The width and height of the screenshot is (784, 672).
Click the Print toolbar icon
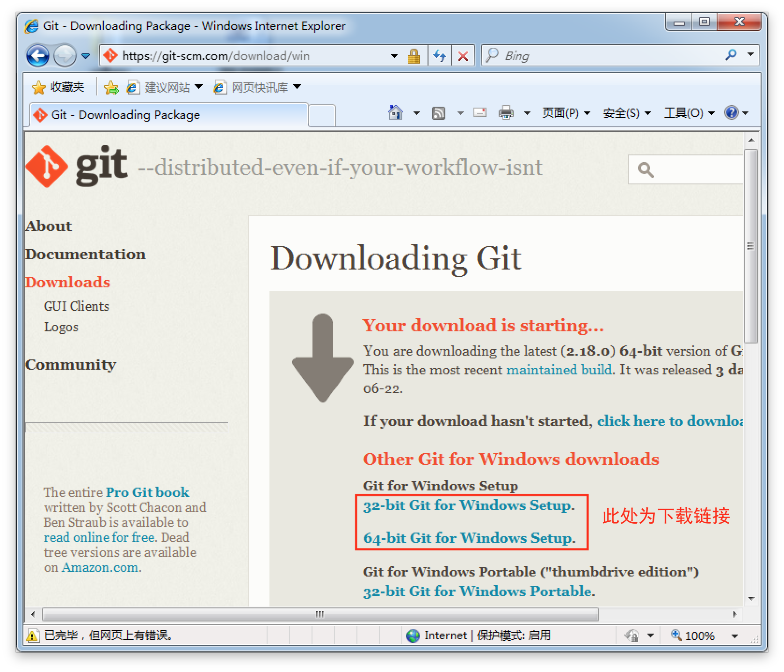point(506,113)
